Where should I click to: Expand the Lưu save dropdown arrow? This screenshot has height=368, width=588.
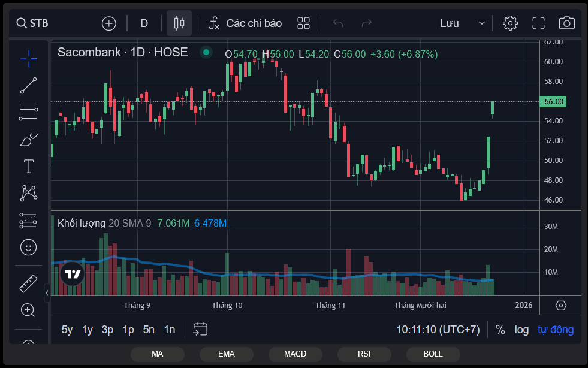482,23
